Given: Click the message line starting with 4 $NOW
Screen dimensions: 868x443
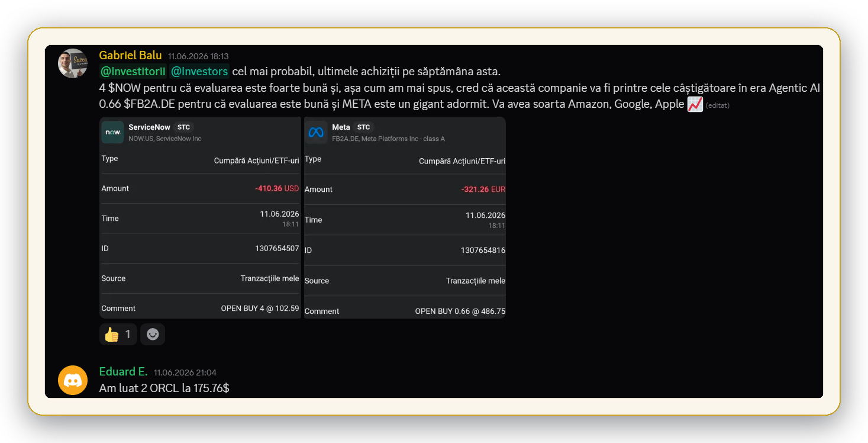Looking at the screenshot, I should click(x=460, y=88).
